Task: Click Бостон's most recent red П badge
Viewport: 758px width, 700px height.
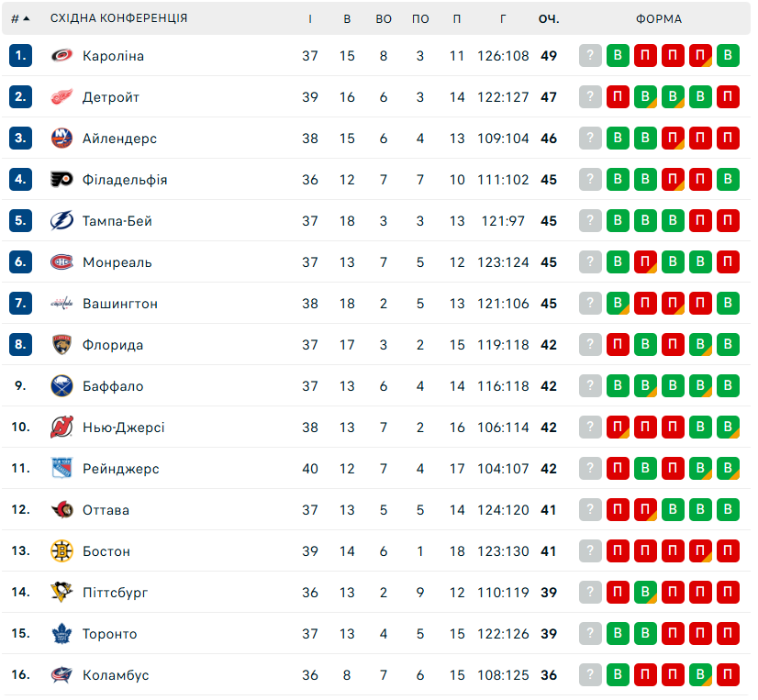Action: coord(619,551)
